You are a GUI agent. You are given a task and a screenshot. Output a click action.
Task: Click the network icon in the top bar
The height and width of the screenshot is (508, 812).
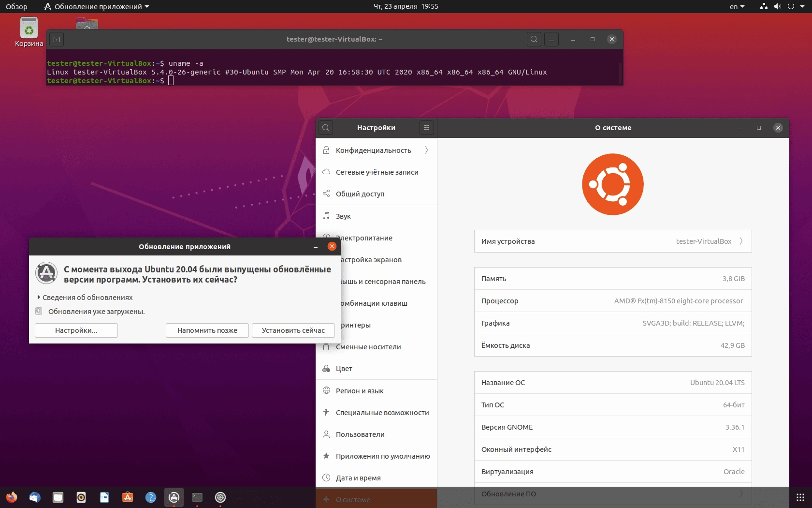pos(764,6)
